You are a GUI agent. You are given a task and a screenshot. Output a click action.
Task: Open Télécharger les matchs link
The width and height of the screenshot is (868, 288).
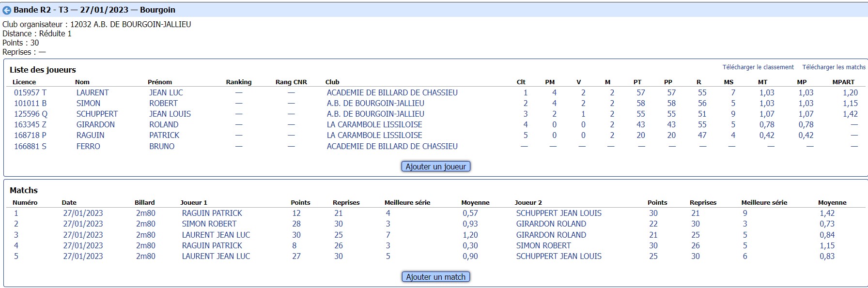834,67
